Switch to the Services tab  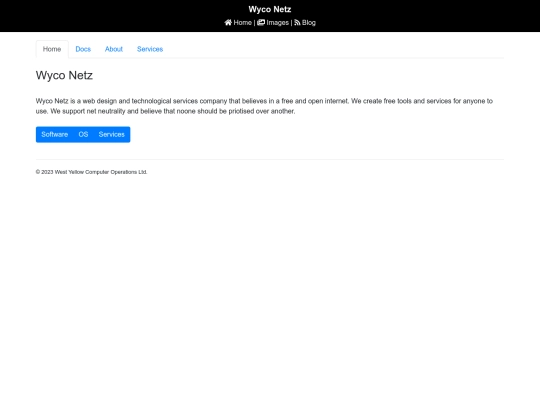click(150, 49)
